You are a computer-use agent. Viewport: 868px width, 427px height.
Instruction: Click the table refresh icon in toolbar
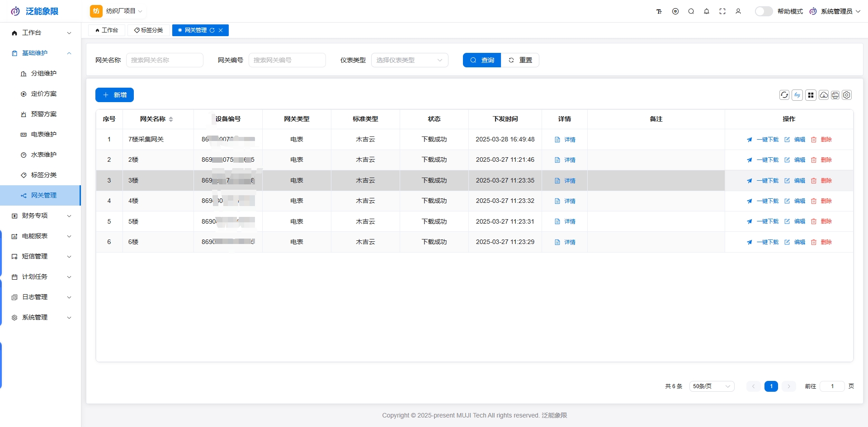click(x=784, y=95)
